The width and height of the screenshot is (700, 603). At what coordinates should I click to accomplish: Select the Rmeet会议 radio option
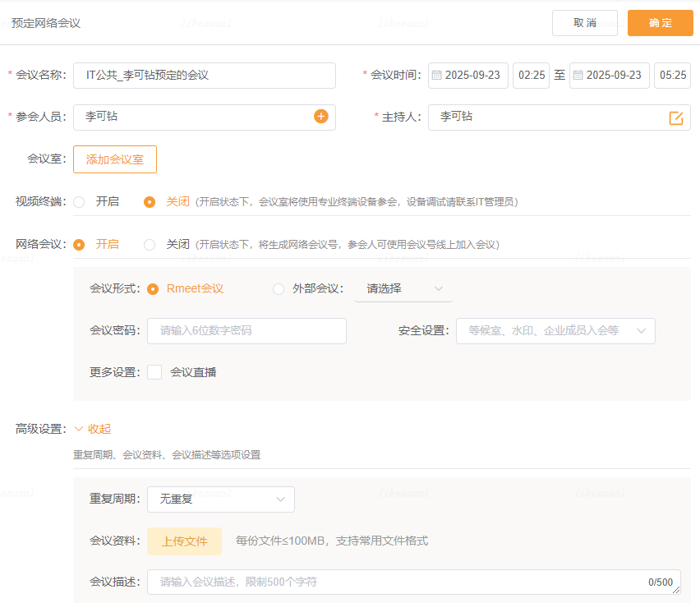pyautogui.click(x=153, y=288)
